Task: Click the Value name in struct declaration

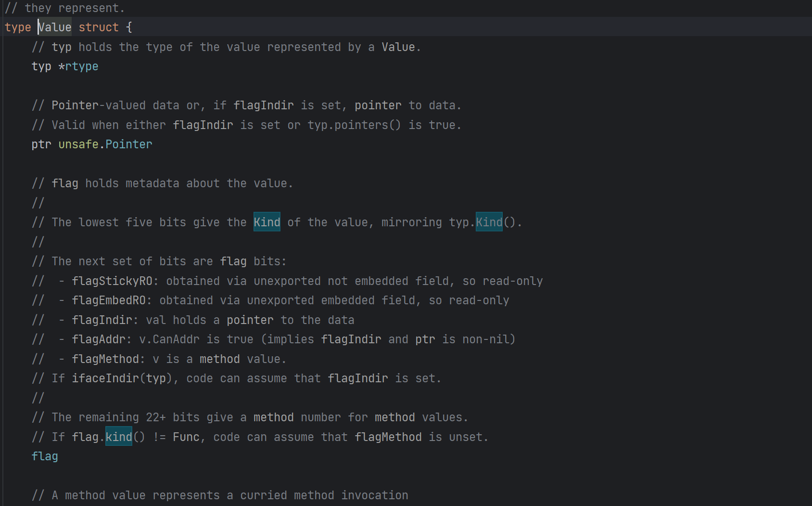Action: [54, 27]
